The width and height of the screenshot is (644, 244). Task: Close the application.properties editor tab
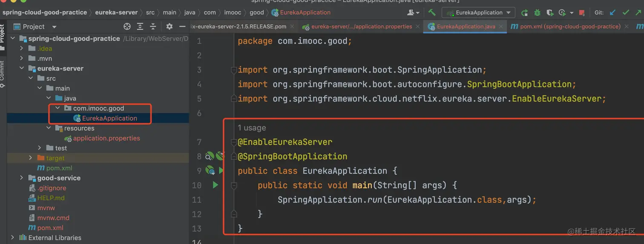(418, 26)
